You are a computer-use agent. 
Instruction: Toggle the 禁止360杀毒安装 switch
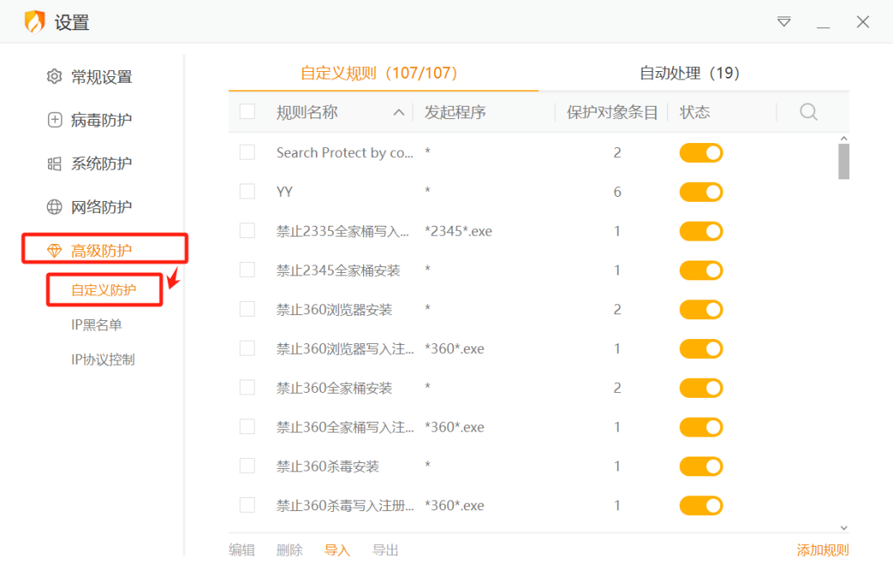pyautogui.click(x=701, y=466)
